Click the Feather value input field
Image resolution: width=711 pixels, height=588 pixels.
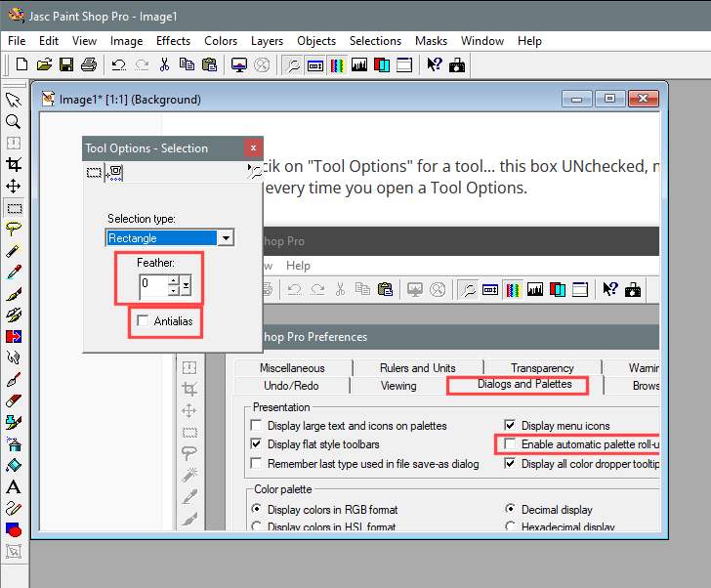153,286
